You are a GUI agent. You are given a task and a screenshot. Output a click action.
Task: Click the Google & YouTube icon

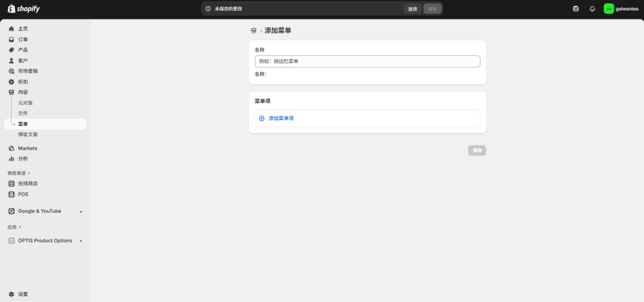point(11,211)
